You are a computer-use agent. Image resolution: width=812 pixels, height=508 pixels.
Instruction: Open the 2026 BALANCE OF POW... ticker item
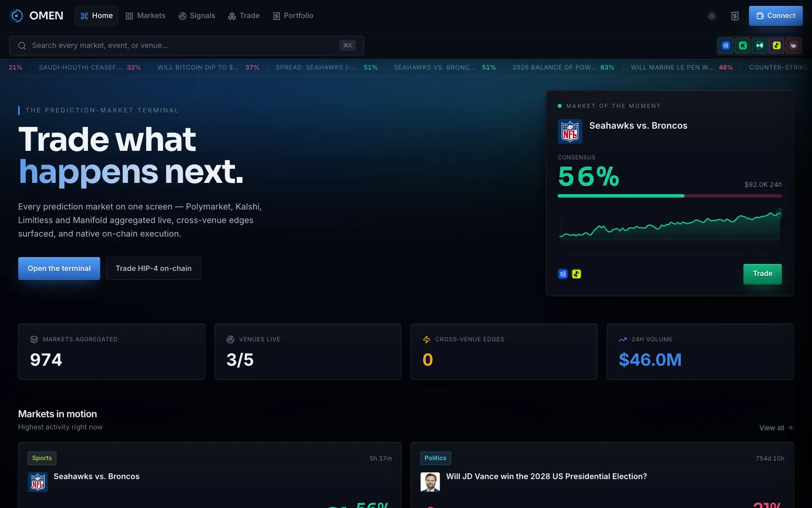(563, 67)
